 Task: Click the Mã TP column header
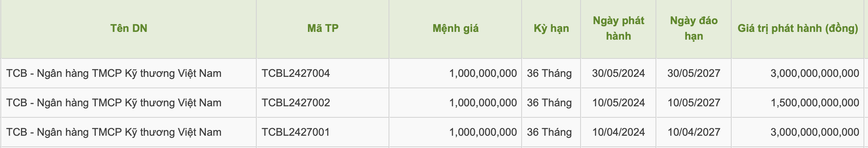(323, 29)
